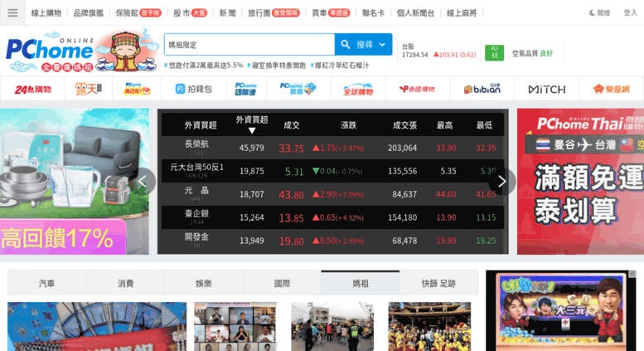Click the 漲跌 column header

[348, 125]
